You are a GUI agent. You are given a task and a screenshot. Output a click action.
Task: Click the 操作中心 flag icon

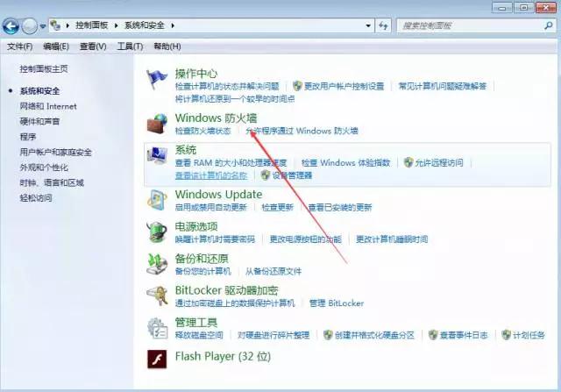click(x=157, y=80)
